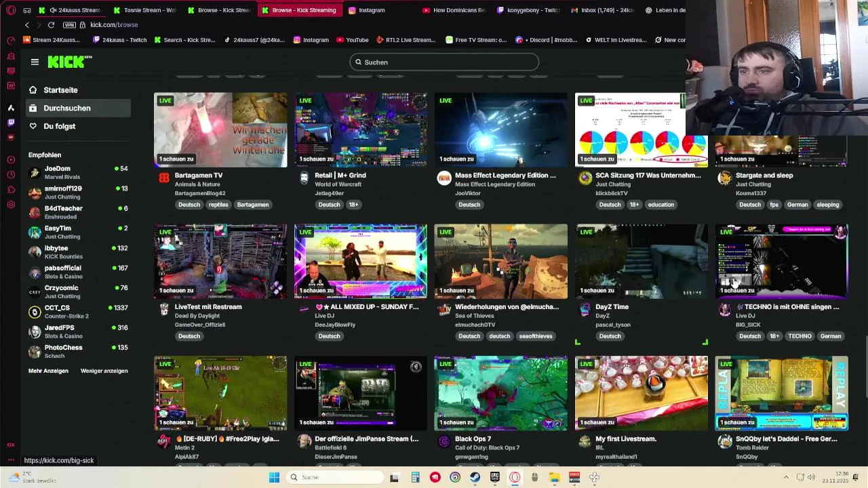The image size is (868, 488).
Task: Open Calculator from the taskbar
Action: click(416, 477)
